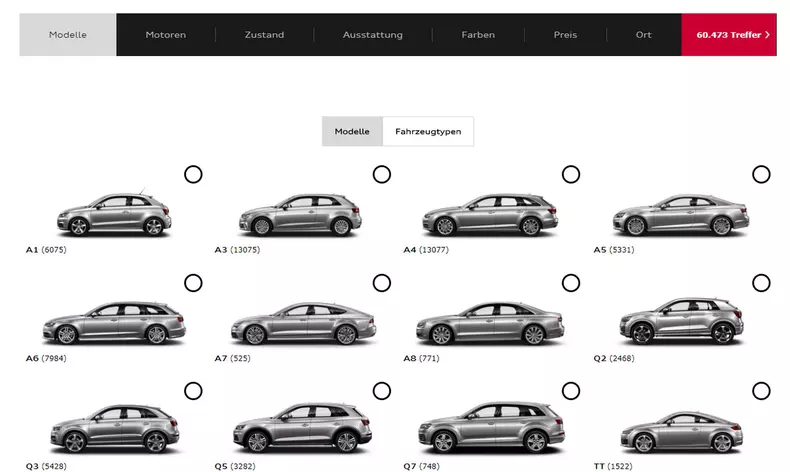Click the A1 (6075) label
This screenshot has width=790, height=472.
pyautogui.click(x=46, y=249)
